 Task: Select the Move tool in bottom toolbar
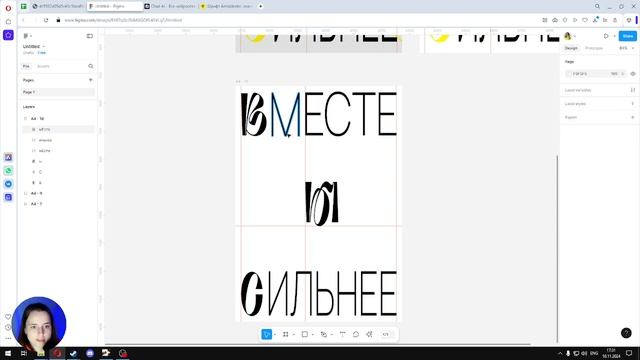click(267, 334)
